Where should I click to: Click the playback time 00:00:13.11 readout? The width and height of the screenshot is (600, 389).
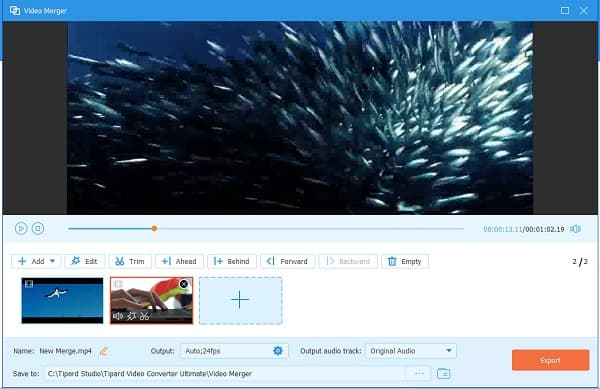tap(502, 229)
